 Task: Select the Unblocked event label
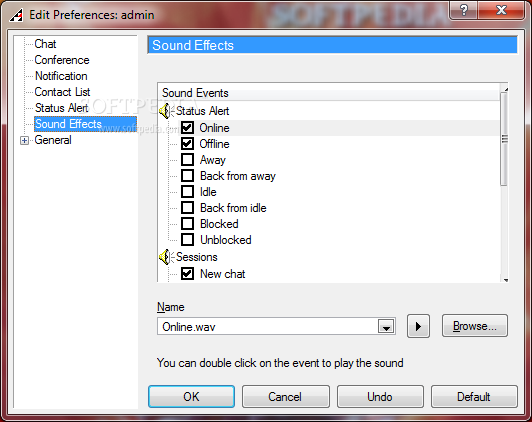226,240
